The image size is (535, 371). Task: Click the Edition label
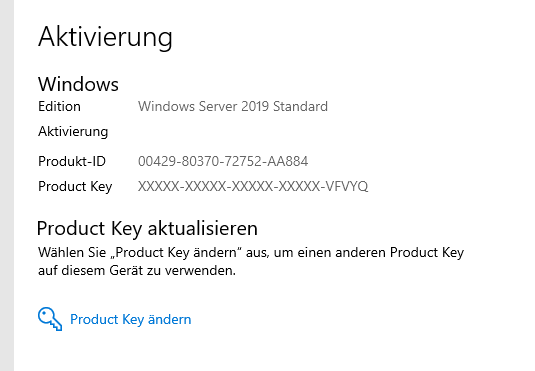click(x=59, y=106)
